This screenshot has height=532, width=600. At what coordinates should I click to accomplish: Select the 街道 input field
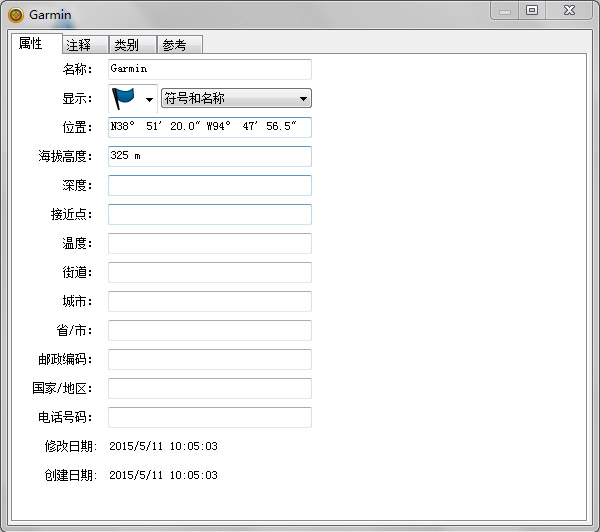coord(209,272)
